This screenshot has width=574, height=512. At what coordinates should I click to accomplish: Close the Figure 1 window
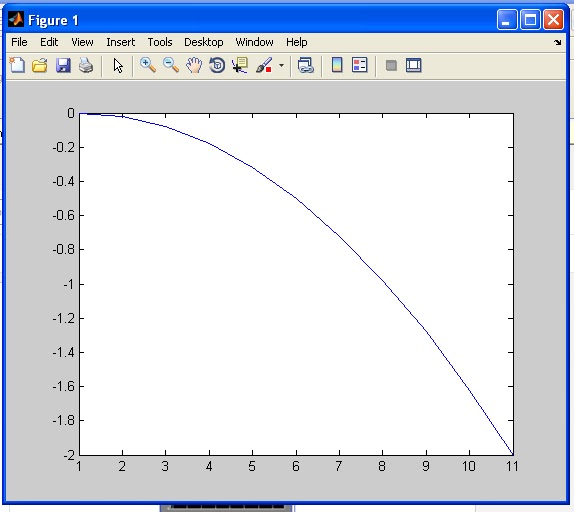553,19
